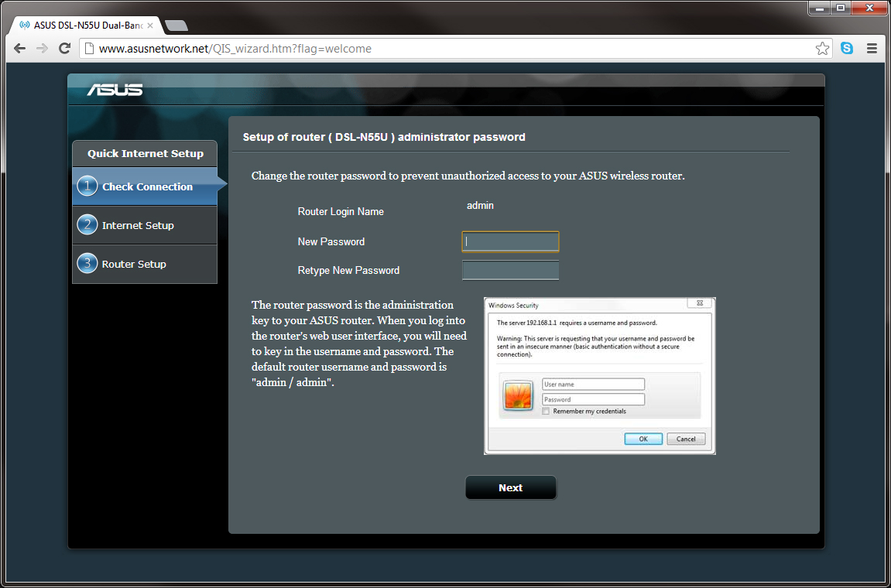Maximize the browser window
Screen dimensions: 891x588
(x=840, y=8)
